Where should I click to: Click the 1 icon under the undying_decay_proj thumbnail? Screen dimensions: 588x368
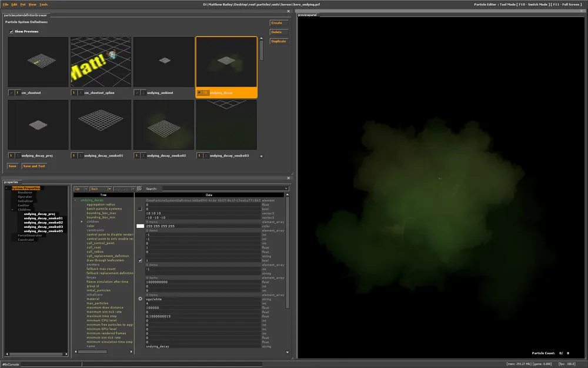coord(11,155)
